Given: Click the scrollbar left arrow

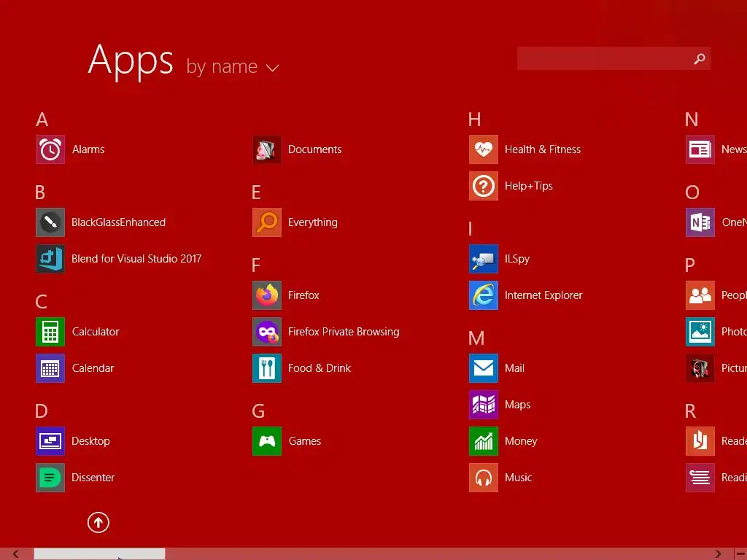Looking at the screenshot, I should click(16, 554).
